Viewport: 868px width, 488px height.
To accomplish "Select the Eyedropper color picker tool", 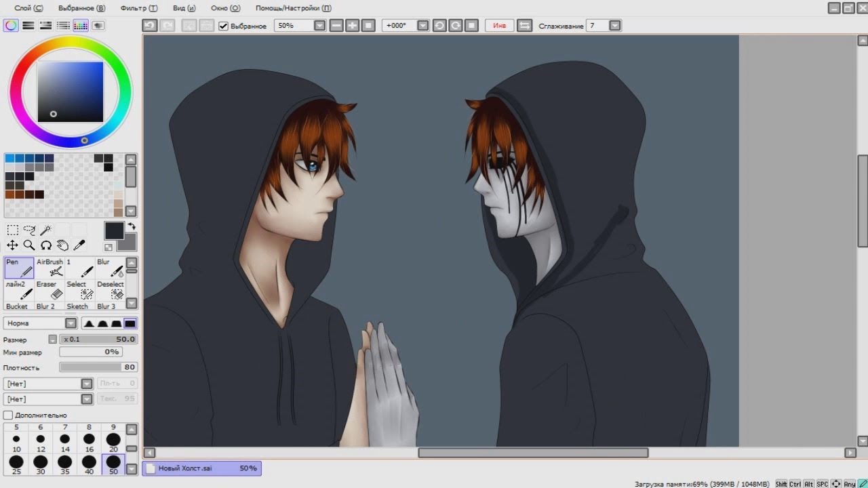I will coord(79,245).
